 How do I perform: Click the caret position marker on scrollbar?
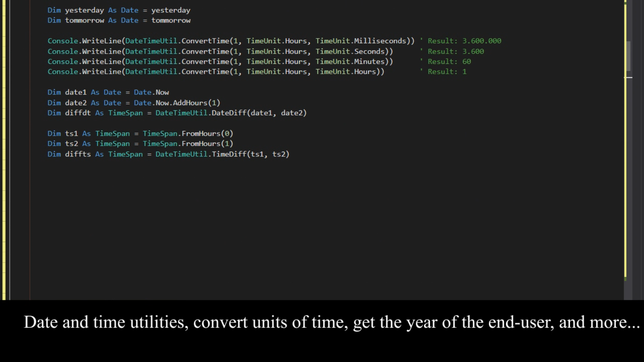click(628, 77)
